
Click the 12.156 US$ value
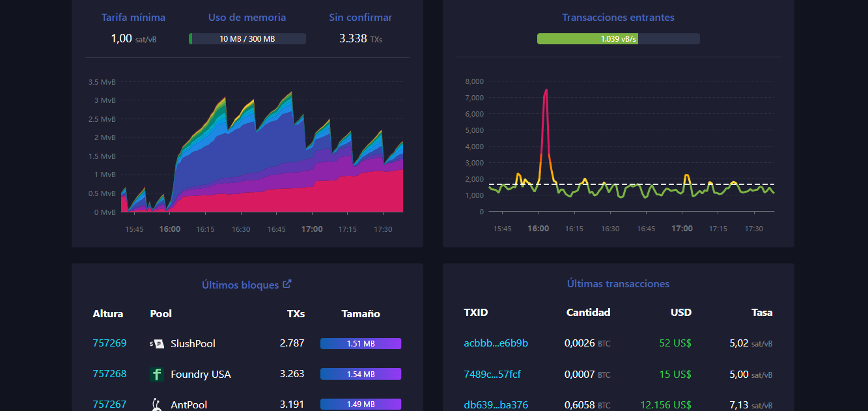pyautogui.click(x=666, y=404)
